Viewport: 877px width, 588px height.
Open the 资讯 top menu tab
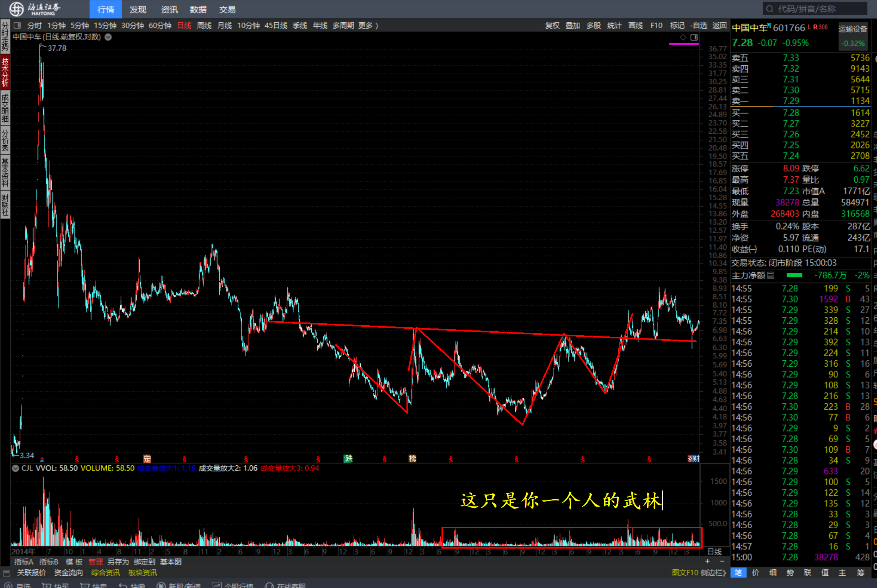[x=169, y=9]
